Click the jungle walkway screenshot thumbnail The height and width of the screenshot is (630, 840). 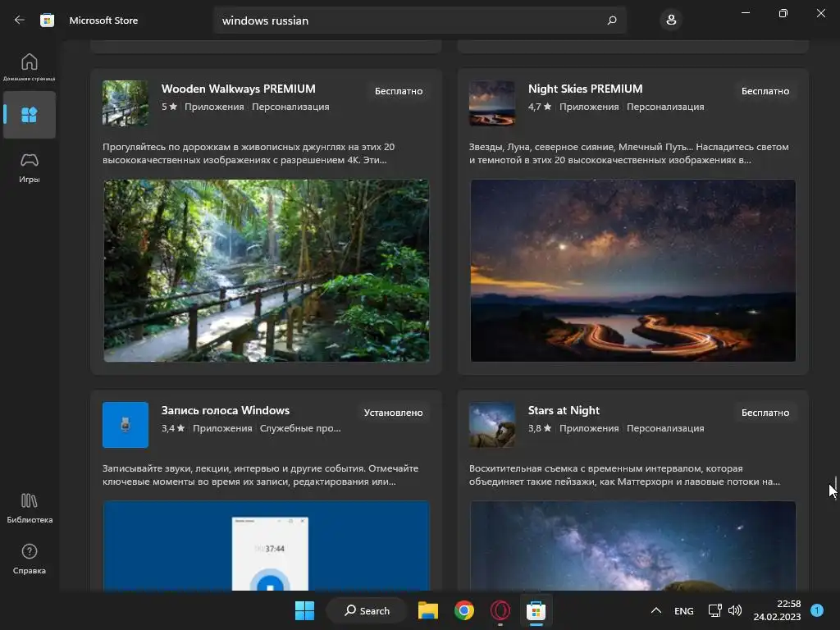(267, 271)
